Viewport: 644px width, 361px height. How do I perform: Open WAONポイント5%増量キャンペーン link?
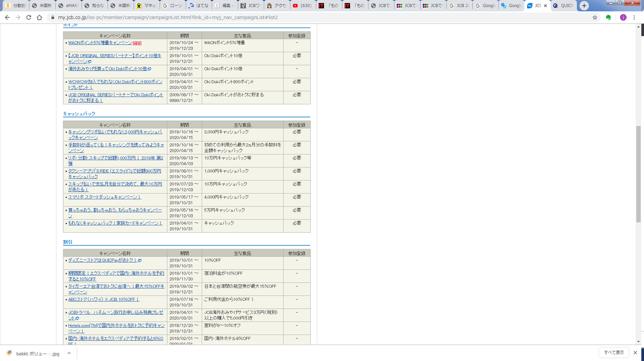[100, 43]
